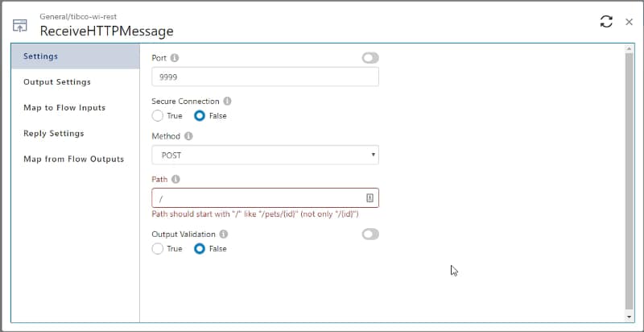The image size is (644, 332).
Task: Switch to Map to Flow Inputs tab
Action: [64, 108]
